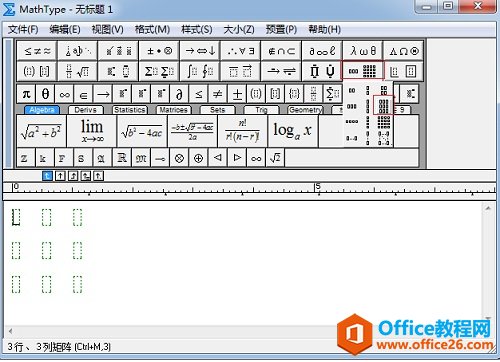Switch to the Statistics tab

(x=130, y=110)
